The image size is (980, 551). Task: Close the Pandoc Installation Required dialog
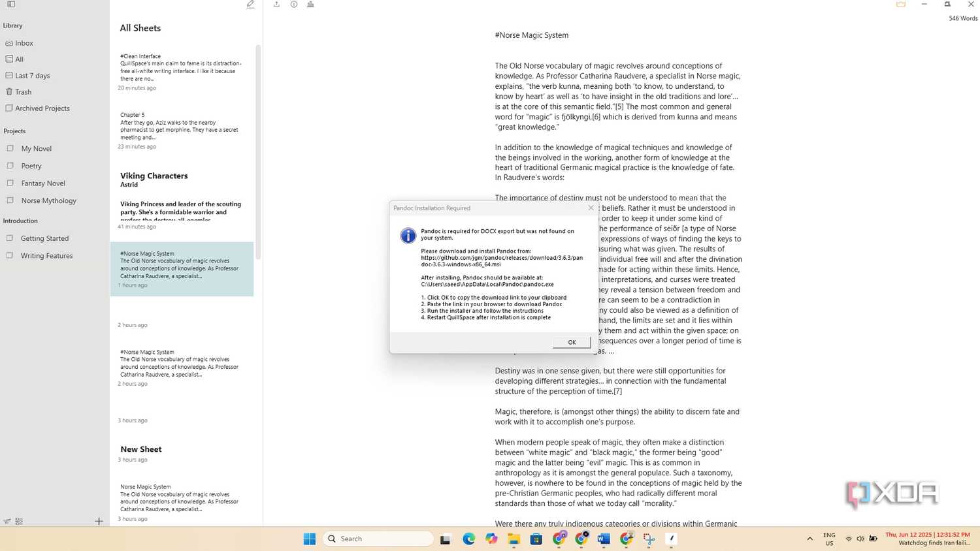coord(591,208)
